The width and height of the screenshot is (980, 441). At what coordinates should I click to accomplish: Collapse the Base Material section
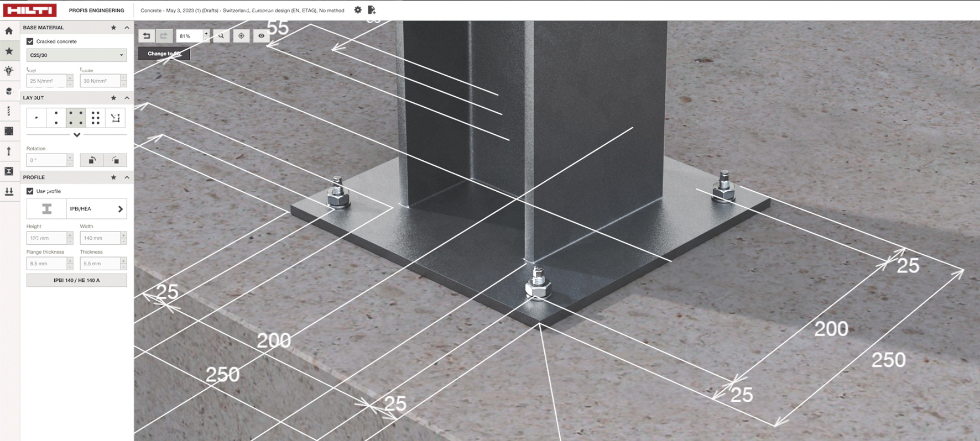point(127,28)
